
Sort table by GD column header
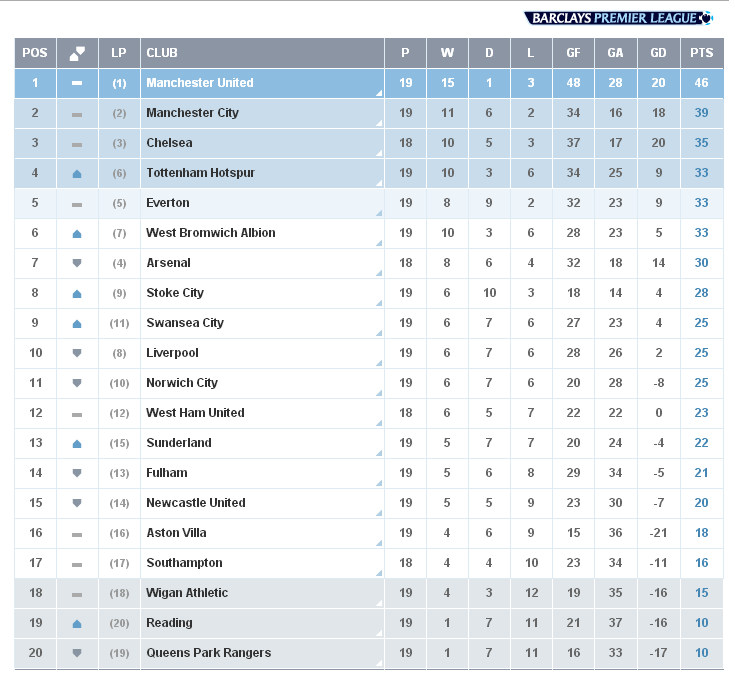(x=659, y=53)
